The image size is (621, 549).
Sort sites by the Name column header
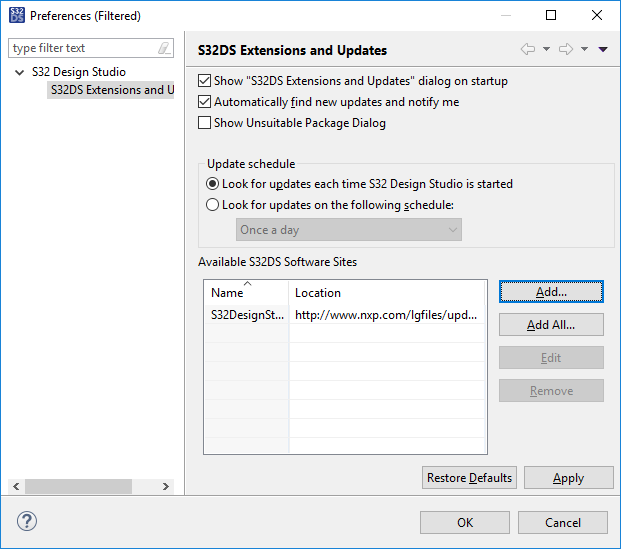click(x=246, y=293)
